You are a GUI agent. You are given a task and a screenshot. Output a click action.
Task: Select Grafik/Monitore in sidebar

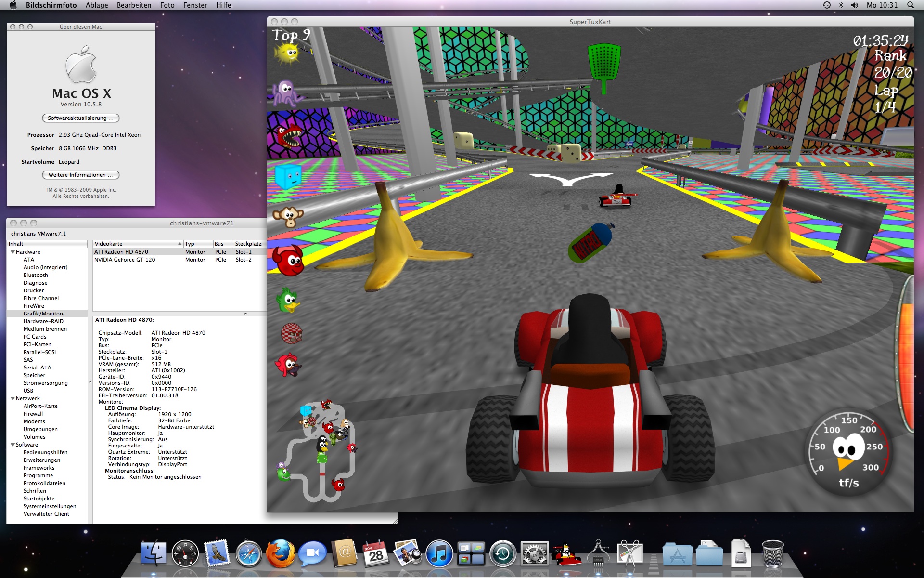tap(47, 314)
